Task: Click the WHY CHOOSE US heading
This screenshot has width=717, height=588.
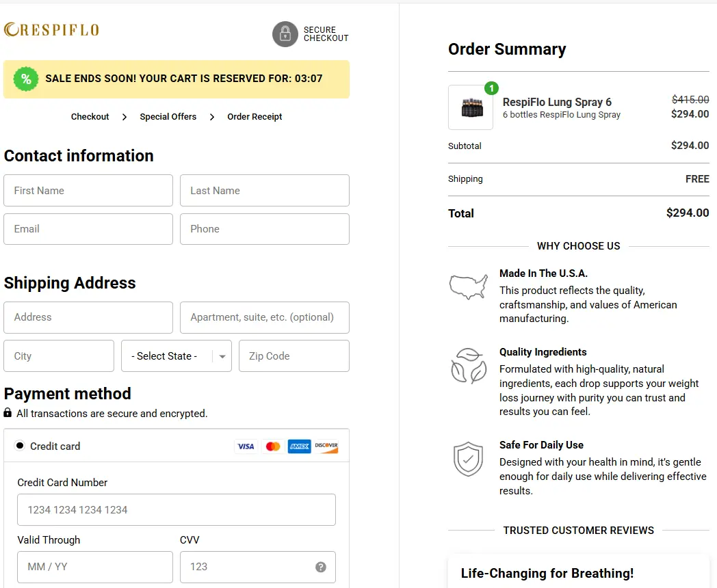Action: coord(578,246)
